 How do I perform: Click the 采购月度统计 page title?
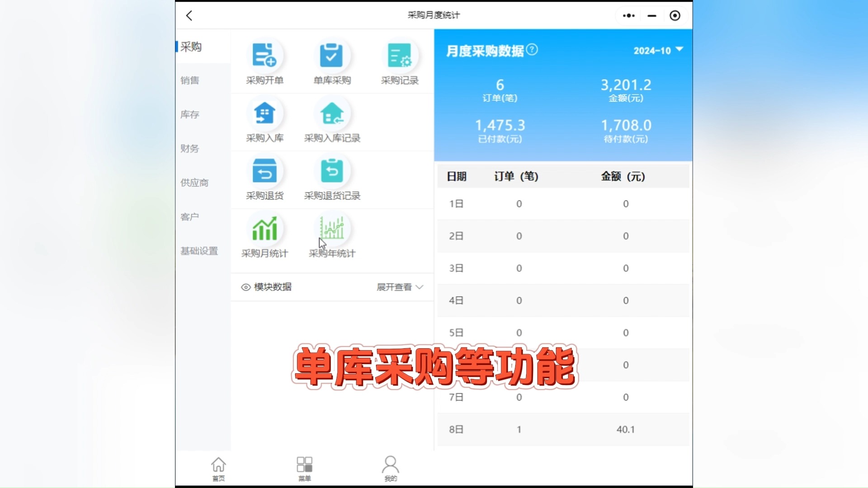pos(434,15)
